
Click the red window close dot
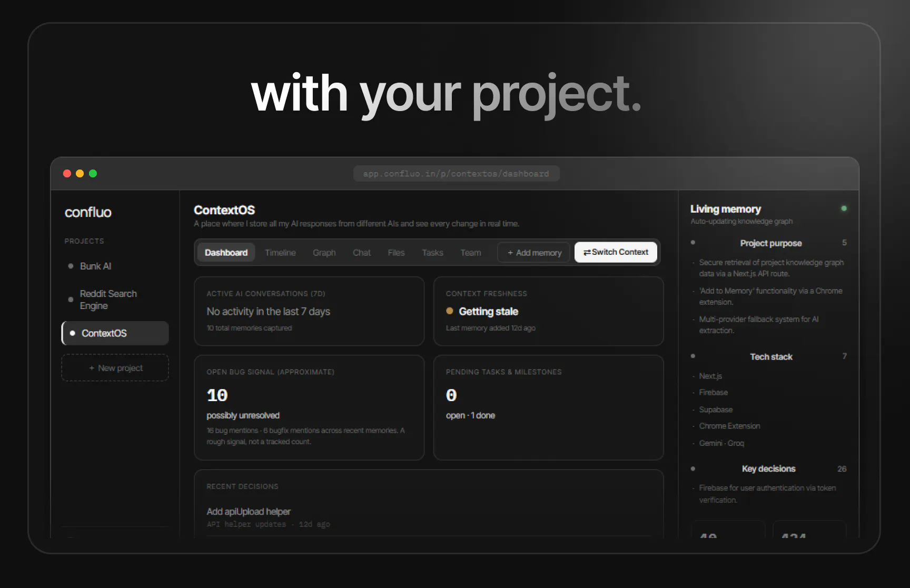point(67,174)
